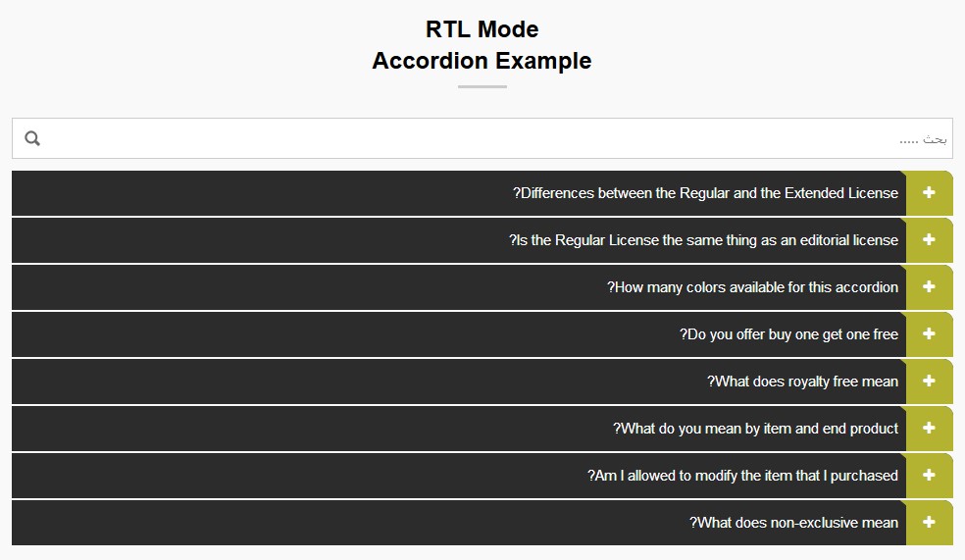Click the 'RTL Mode' heading text

(482, 29)
